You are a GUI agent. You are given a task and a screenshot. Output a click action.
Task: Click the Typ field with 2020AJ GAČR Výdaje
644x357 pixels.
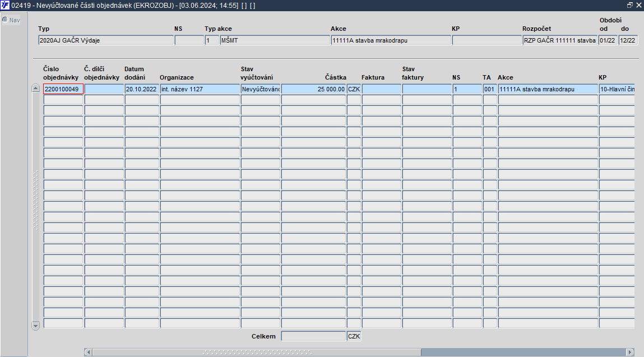click(x=106, y=40)
